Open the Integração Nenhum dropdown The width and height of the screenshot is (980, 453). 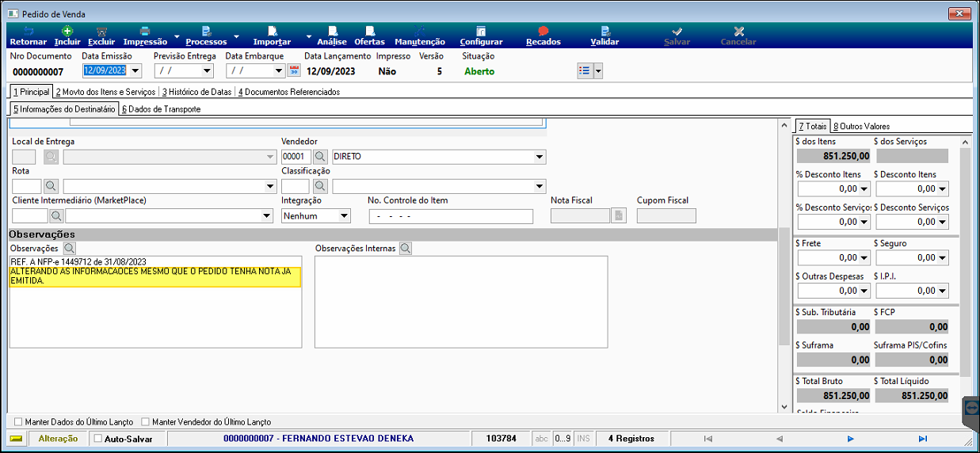click(x=345, y=215)
